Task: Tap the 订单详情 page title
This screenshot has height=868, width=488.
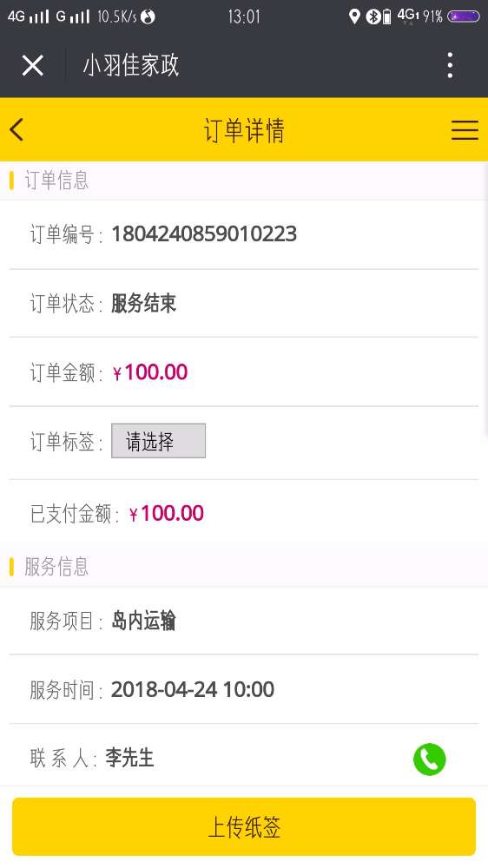Action: (x=244, y=131)
